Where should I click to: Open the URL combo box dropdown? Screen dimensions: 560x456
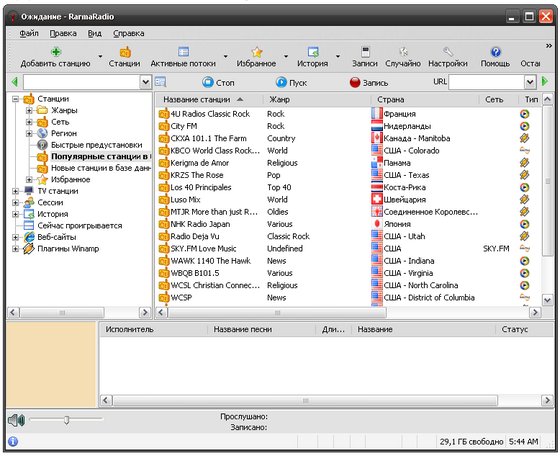pos(530,82)
